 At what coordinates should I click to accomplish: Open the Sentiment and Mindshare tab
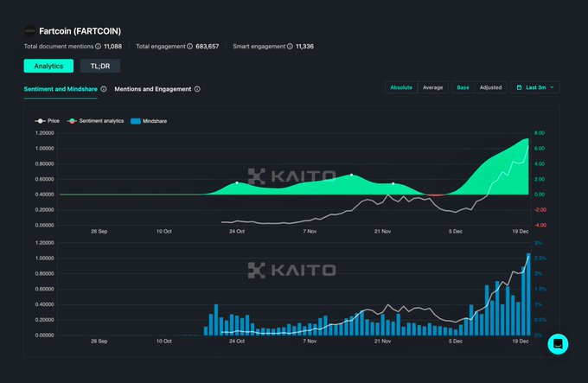coord(61,89)
